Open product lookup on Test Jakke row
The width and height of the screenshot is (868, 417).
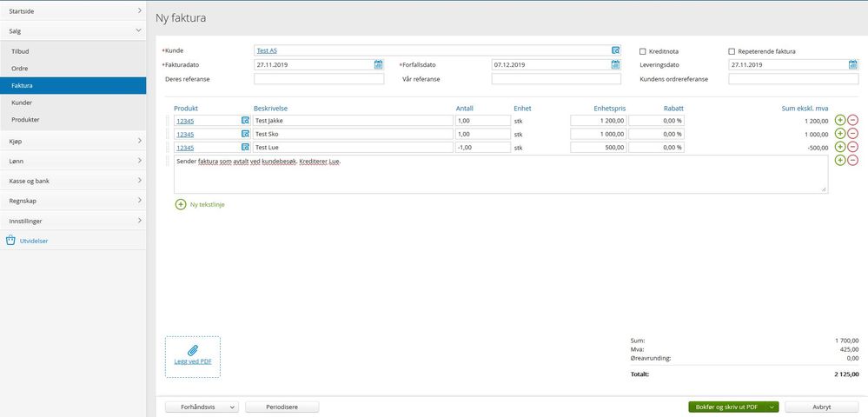(x=245, y=120)
